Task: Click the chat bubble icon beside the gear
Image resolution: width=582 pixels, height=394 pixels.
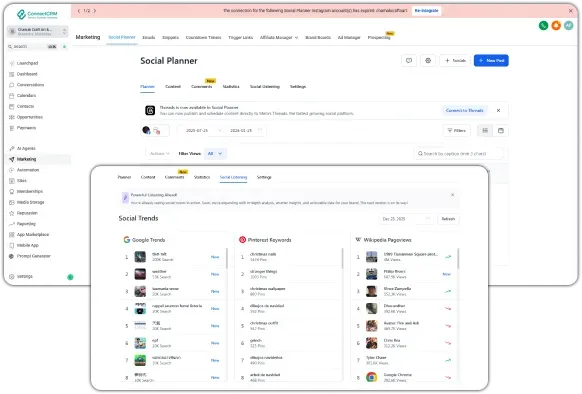Action: (x=409, y=61)
